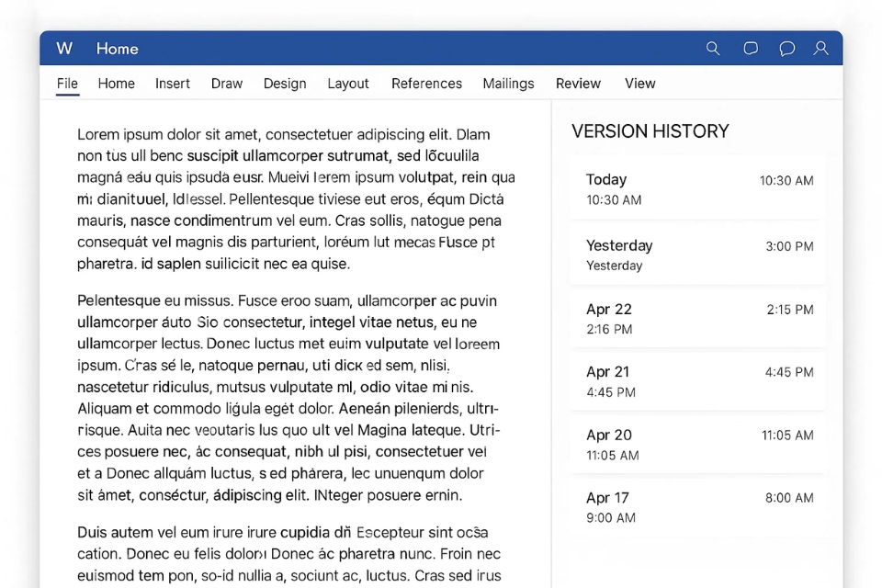Open the Chat bubble icon
The height and width of the screenshot is (588, 882).
(x=786, y=49)
